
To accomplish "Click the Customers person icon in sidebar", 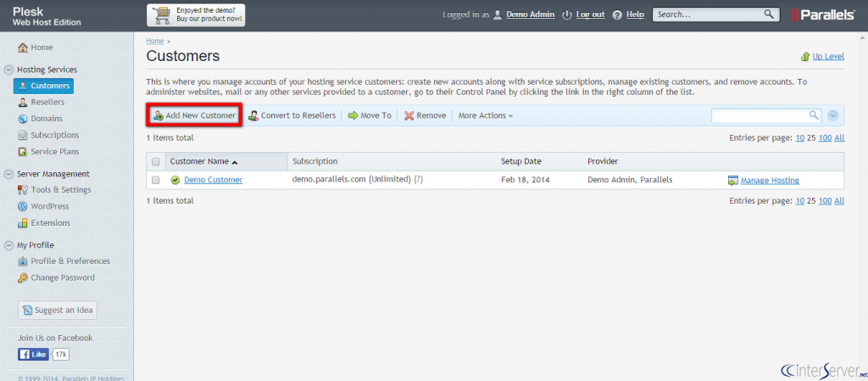I will 23,86.
